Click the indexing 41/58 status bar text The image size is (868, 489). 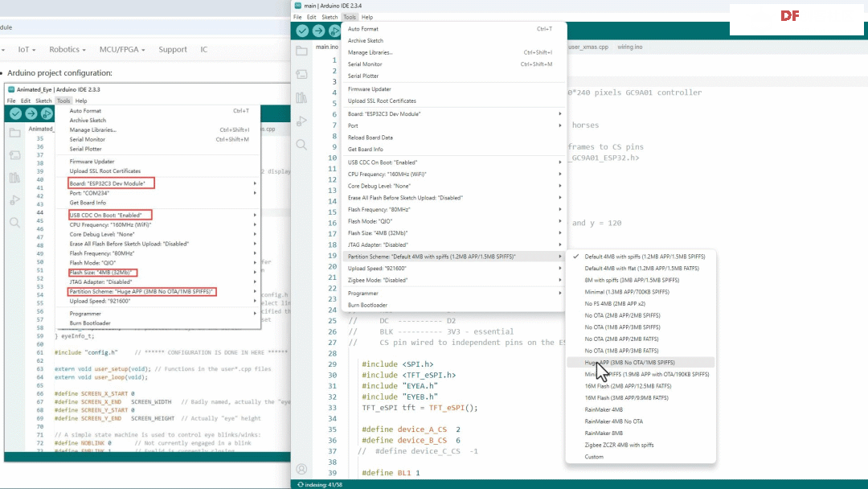click(323, 484)
